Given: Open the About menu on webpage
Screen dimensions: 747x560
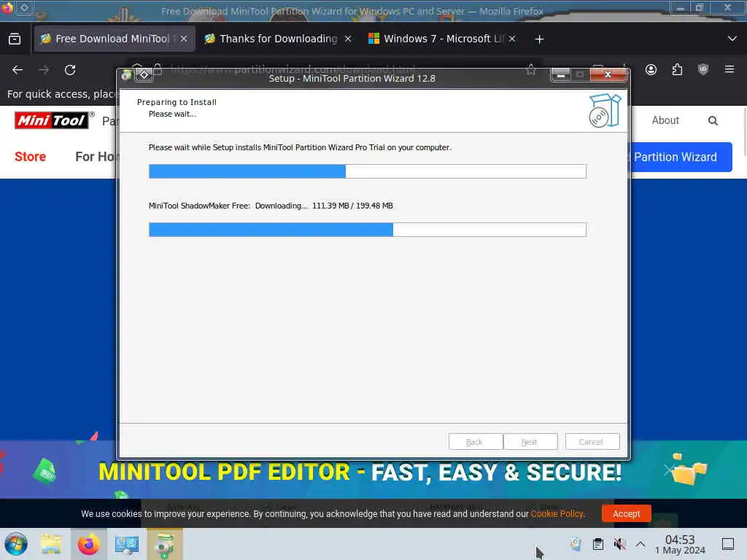Looking at the screenshot, I should (x=665, y=120).
